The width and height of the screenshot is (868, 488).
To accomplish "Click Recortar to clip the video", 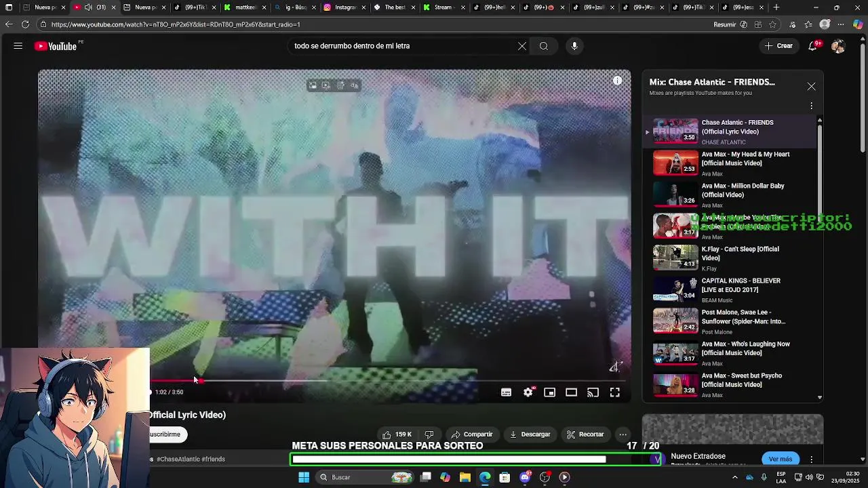I will coord(585,434).
